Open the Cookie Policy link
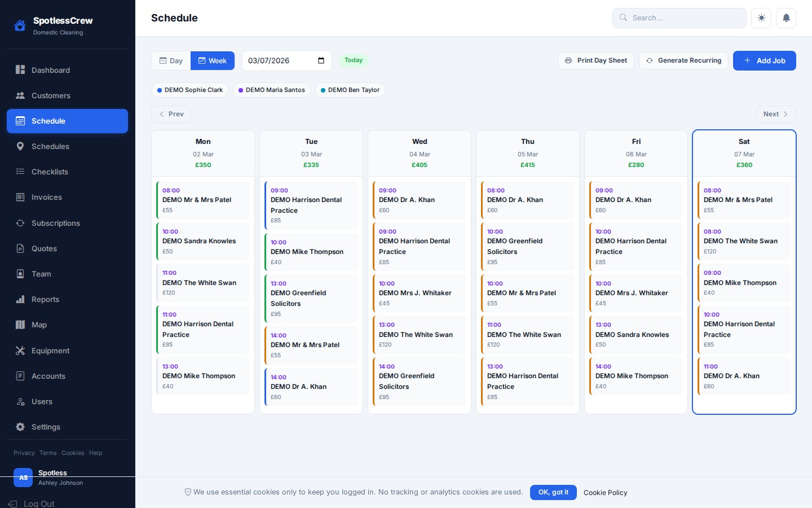This screenshot has width=812, height=508. coord(605,493)
